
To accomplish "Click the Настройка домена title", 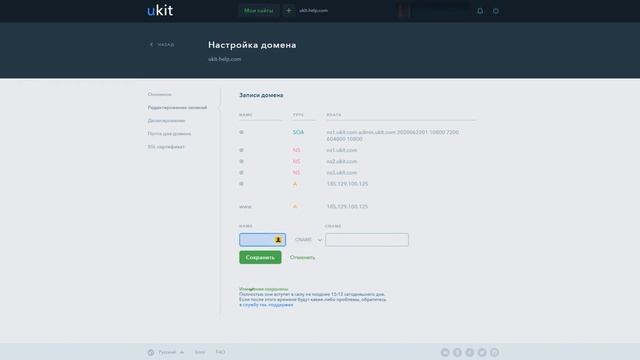I will pos(252,45).
